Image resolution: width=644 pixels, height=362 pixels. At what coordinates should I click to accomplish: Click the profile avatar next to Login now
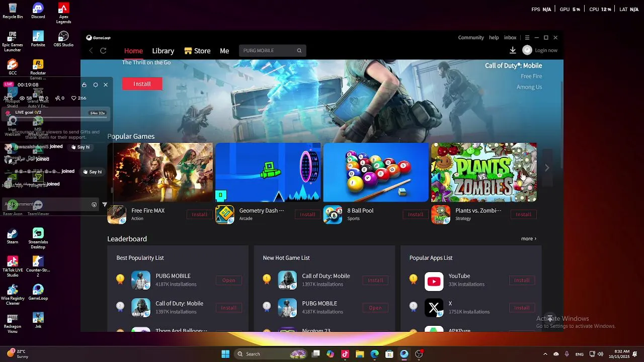pyautogui.click(x=527, y=50)
